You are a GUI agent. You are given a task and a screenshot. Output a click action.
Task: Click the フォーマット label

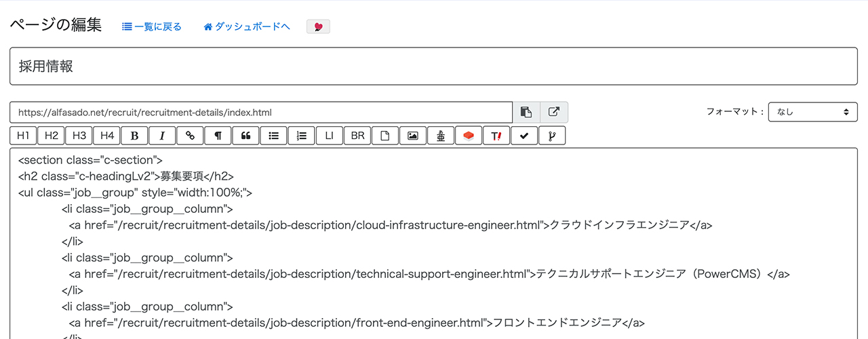[735, 112]
